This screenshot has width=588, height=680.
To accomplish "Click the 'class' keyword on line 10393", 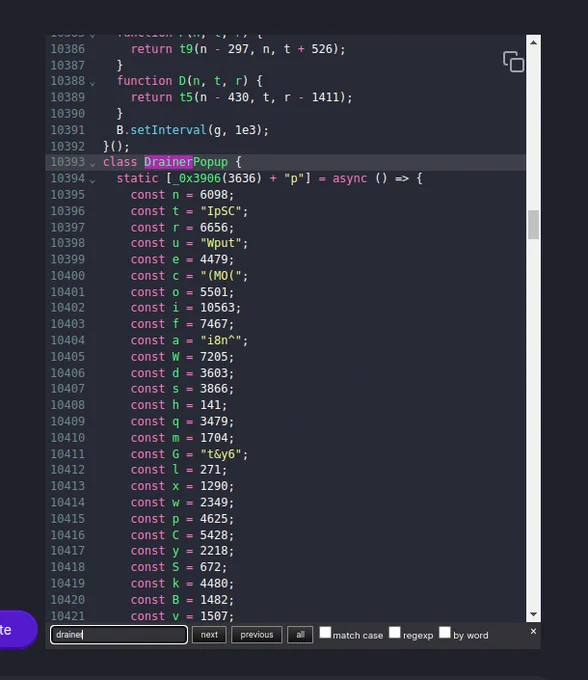I will pyautogui.click(x=120, y=162).
